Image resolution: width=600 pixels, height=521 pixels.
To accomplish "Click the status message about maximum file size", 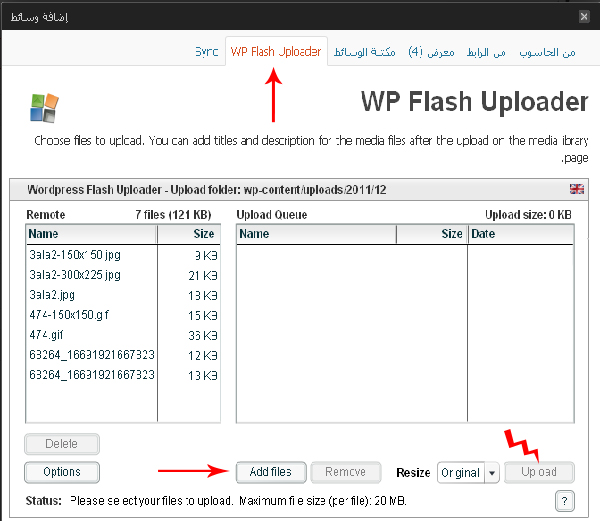I will click(x=238, y=501).
